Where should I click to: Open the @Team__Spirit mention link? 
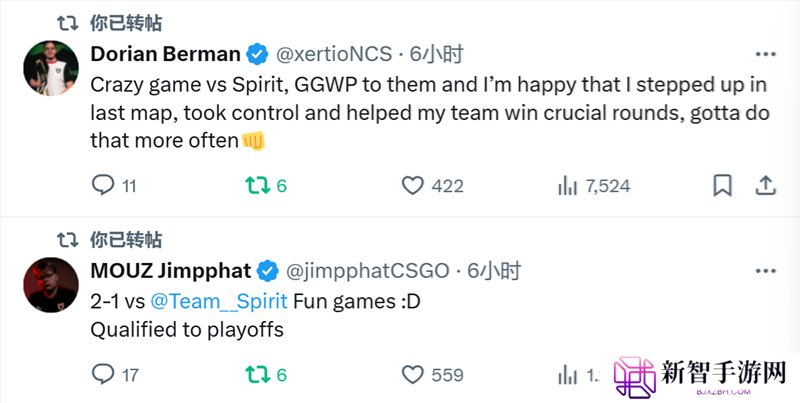[x=219, y=302]
